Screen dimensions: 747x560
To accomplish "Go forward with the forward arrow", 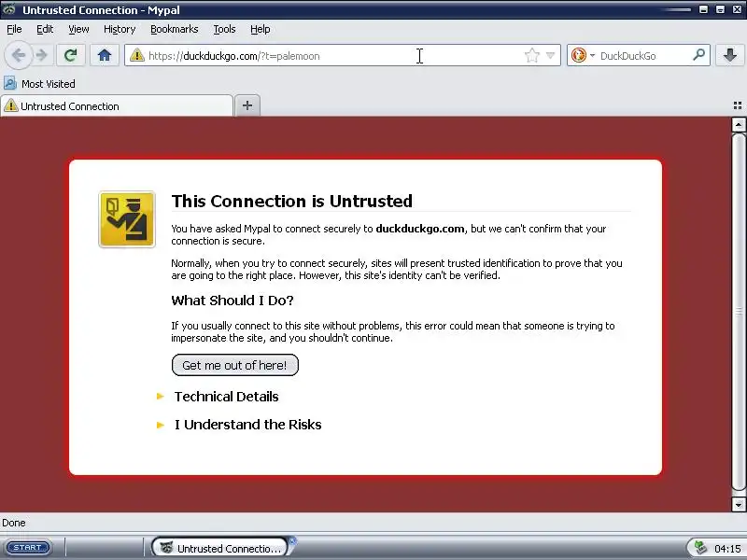I will [42, 55].
